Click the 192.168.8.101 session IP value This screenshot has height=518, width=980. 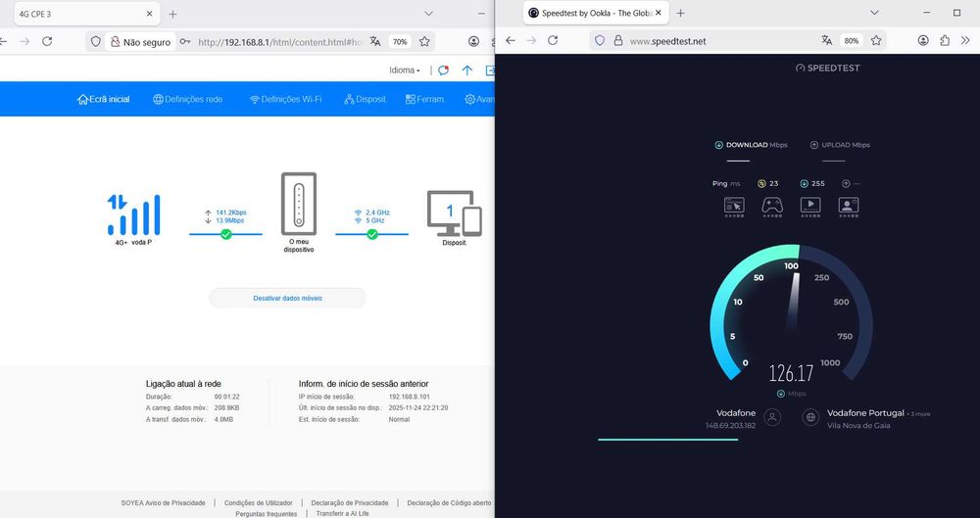point(410,397)
